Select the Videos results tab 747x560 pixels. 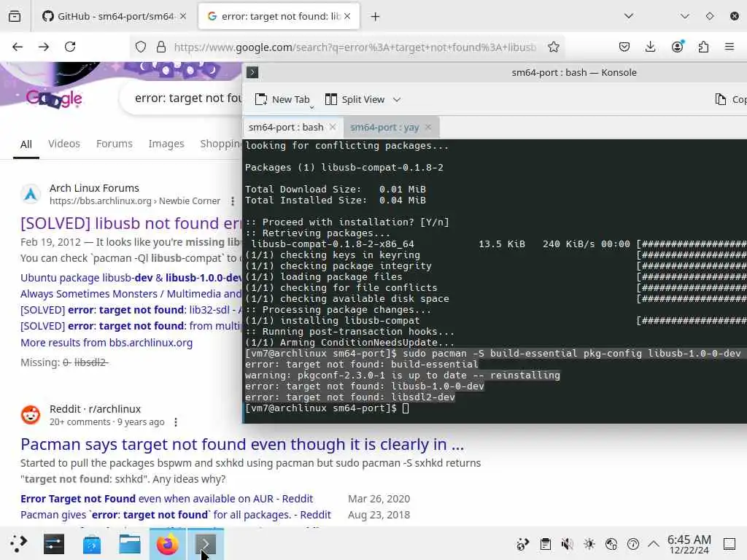coord(64,144)
